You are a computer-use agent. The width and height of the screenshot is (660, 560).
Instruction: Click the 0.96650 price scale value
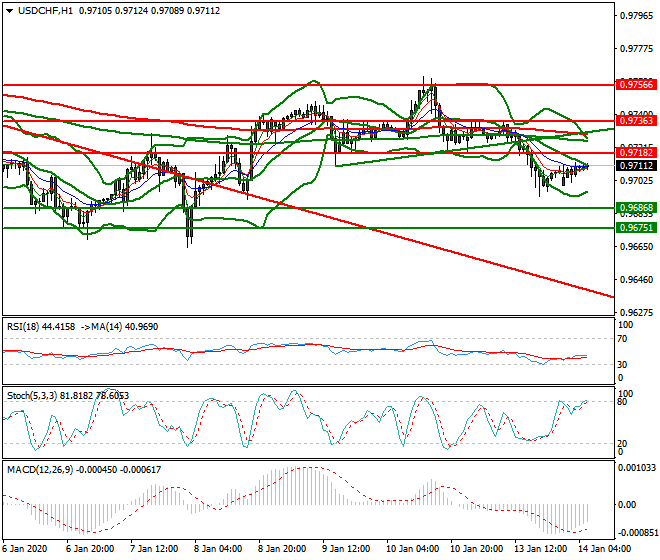637,247
